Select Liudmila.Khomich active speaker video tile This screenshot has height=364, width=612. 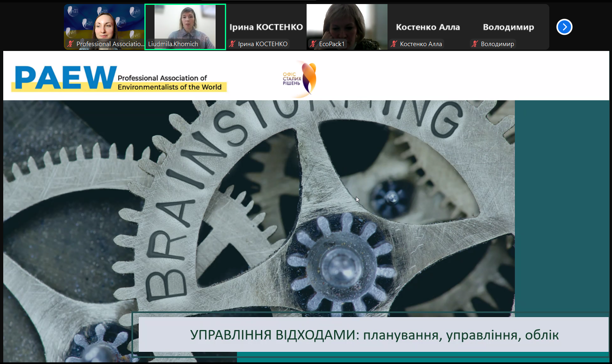(x=185, y=23)
